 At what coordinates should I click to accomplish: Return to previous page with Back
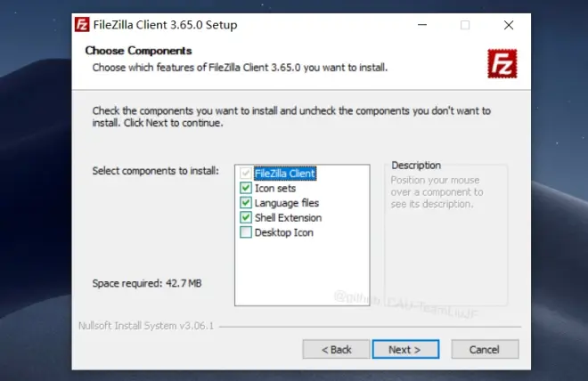tap(336, 349)
